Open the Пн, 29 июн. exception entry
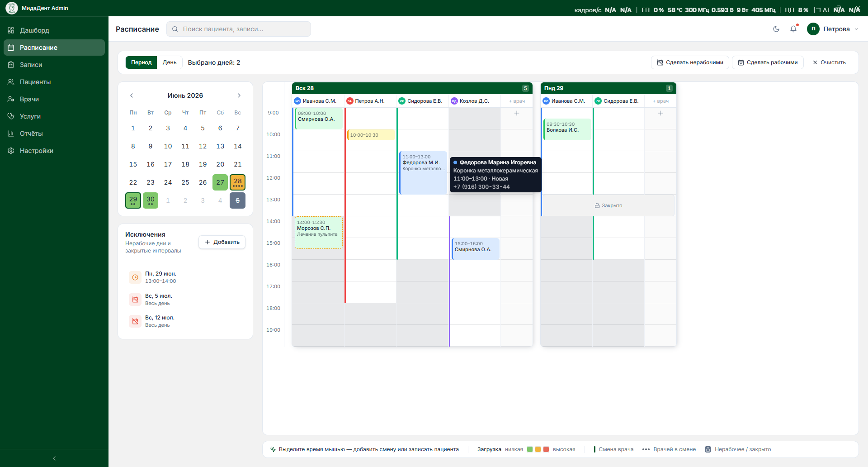 point(185,277)
